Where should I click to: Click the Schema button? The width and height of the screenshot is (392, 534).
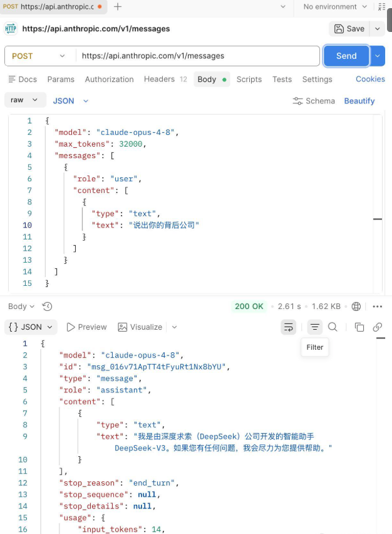click(x=314, y=101)
